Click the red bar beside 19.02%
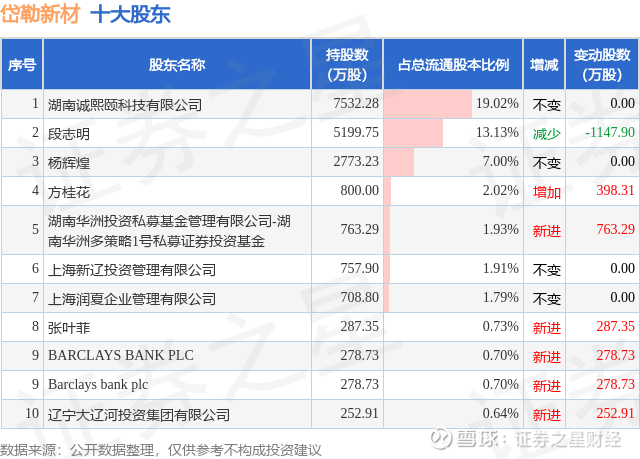The height and width of the screenshot is (459, 640). coord(427,103)
